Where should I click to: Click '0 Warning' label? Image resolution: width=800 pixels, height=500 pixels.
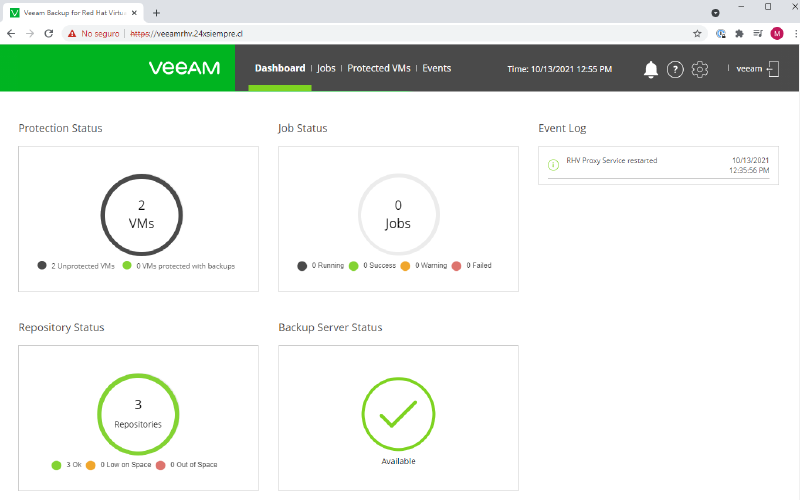point(431,265)
